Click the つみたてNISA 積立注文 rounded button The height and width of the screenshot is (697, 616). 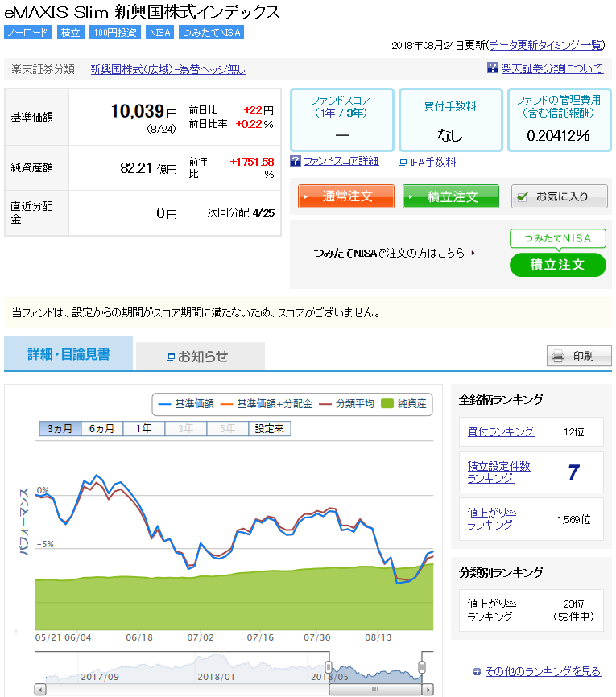click(x=558, y=265)
